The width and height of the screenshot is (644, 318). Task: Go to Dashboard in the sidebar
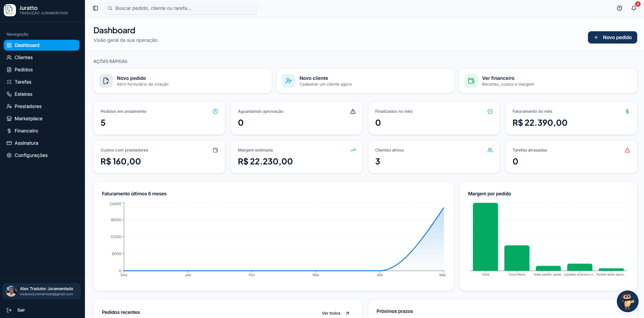click(41, 45)
